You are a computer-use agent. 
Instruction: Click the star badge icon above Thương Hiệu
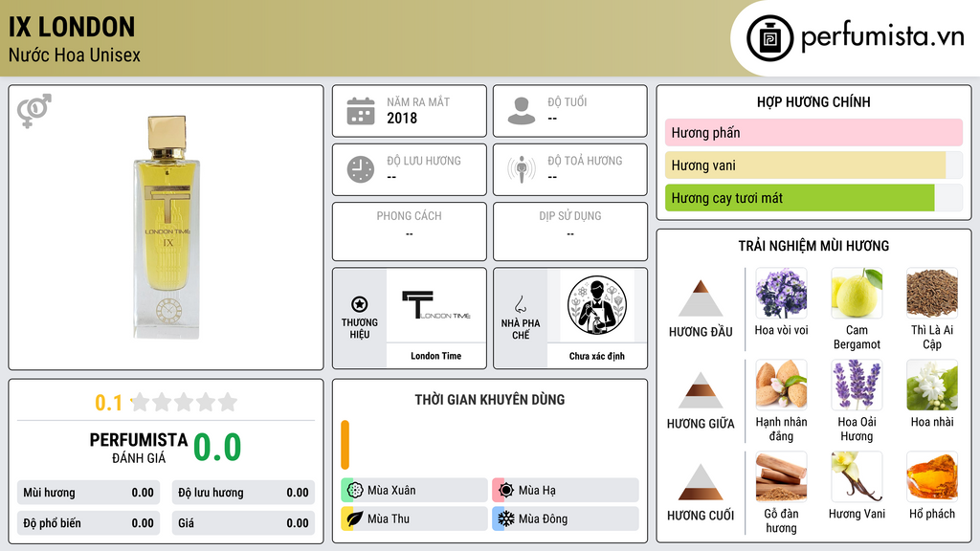point(360,304)
